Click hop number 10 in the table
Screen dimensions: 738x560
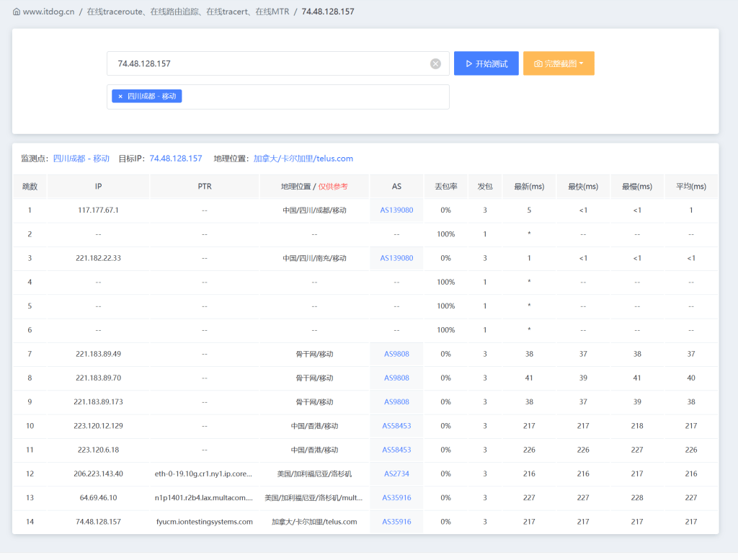[x=30, y=426]
